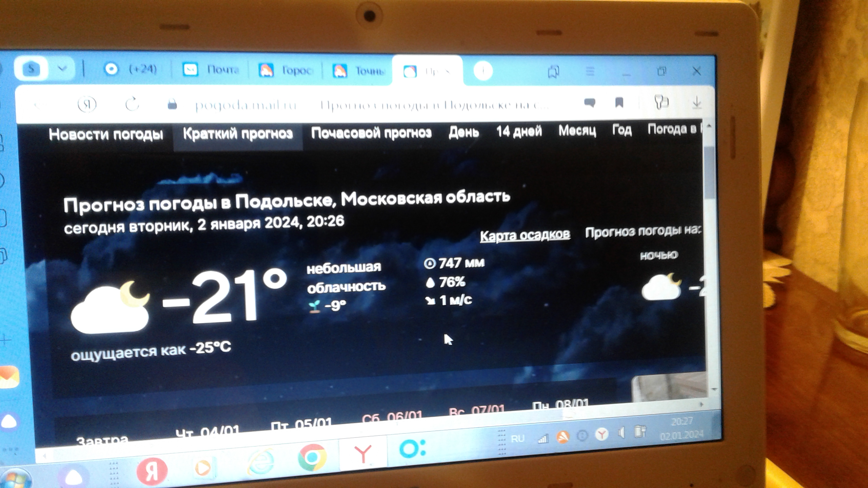Screen dimensions: 868x488
Task: Click the address bar showing pogoda.mail.ru
Action: pos(371,104)
